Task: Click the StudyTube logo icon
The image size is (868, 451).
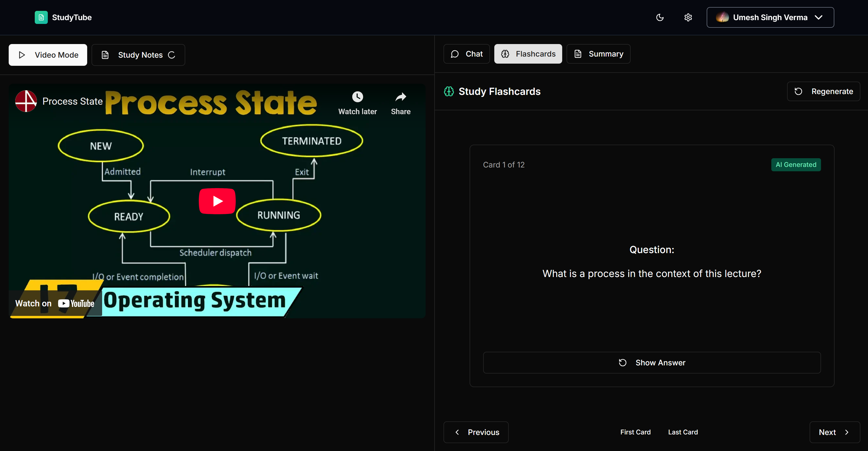Action: (41, 18)
